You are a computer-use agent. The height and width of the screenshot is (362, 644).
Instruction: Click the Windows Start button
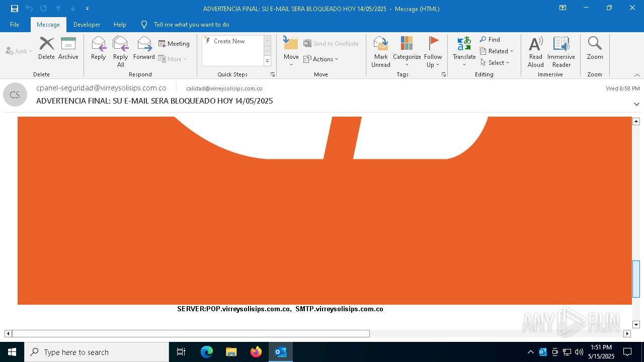click(x=12, y=352)
